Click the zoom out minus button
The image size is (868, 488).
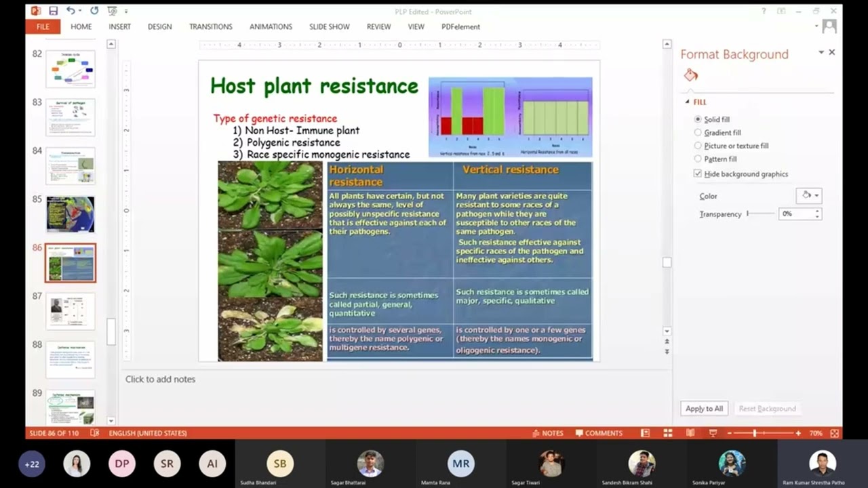pyautogui.click(x=730, y=433)
